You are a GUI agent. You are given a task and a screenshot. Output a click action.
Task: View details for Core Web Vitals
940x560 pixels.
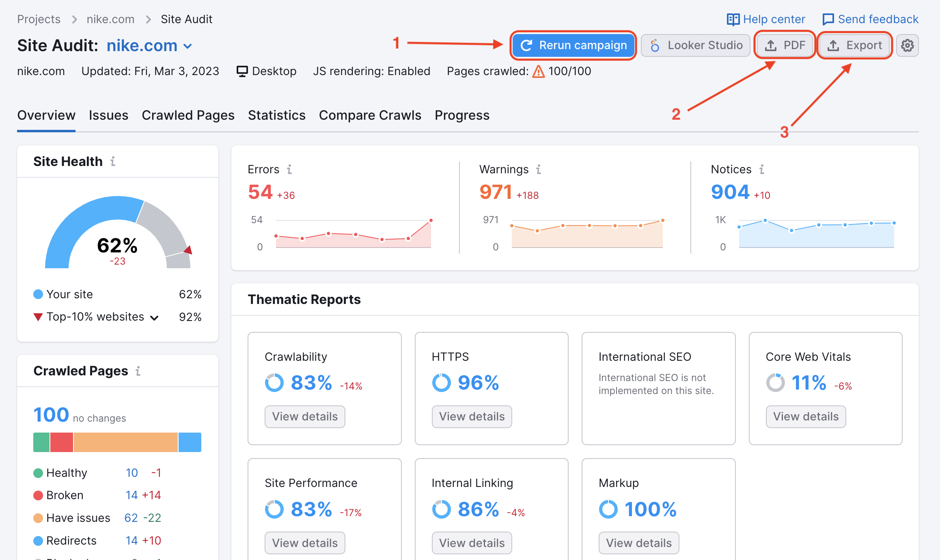pos(806,417)
